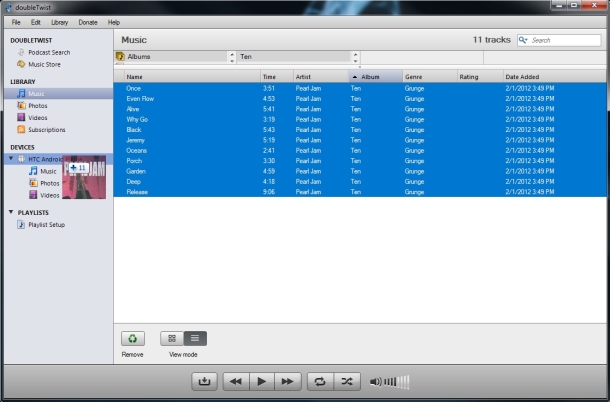This screenshot has height=402, width=610.
Task: Open the Albums filter dropdown
Action: click(232, 56)
